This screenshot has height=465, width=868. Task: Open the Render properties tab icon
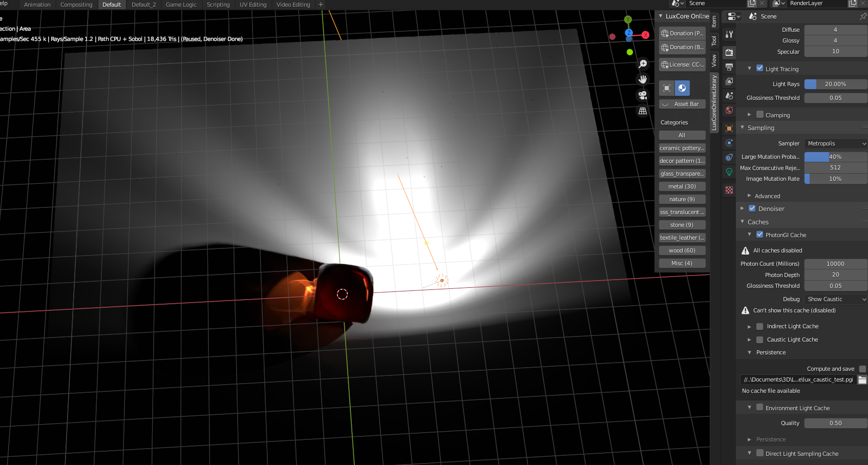729,52
